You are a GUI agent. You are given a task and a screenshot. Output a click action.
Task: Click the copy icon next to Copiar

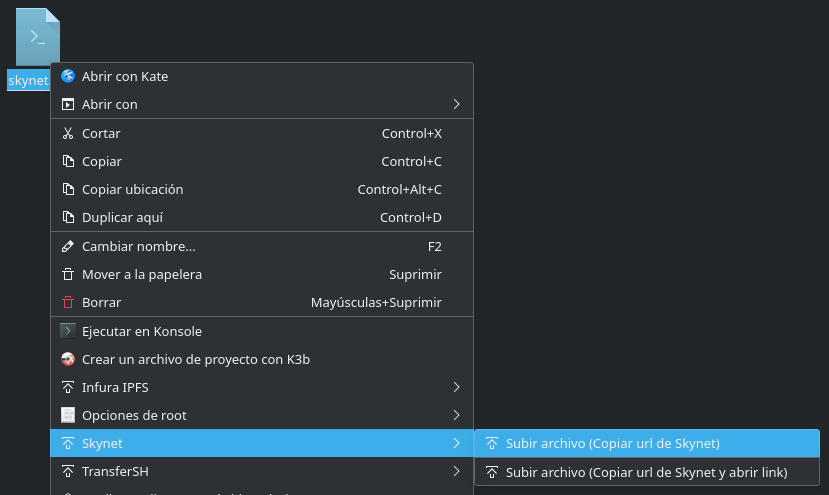coord(68,161)
